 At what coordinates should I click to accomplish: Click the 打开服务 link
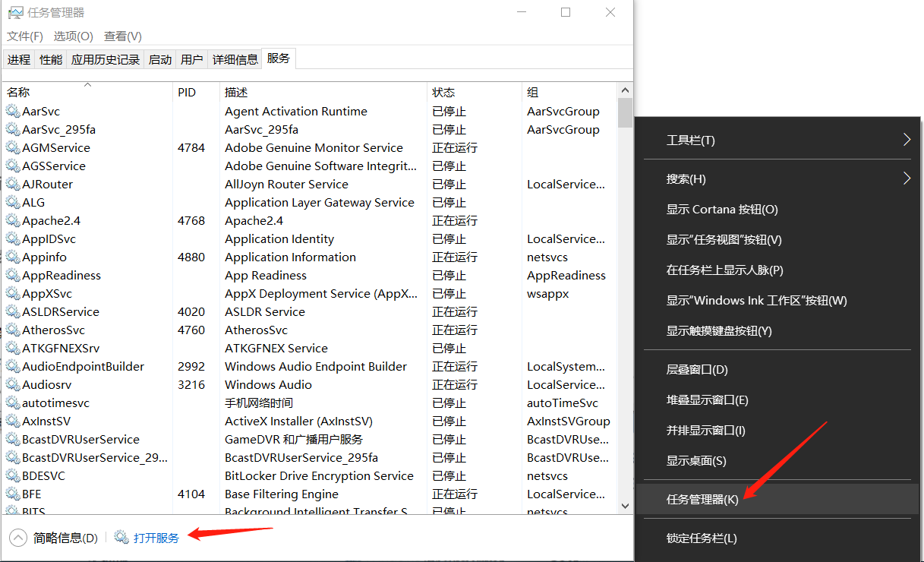(x=156, y=538)
